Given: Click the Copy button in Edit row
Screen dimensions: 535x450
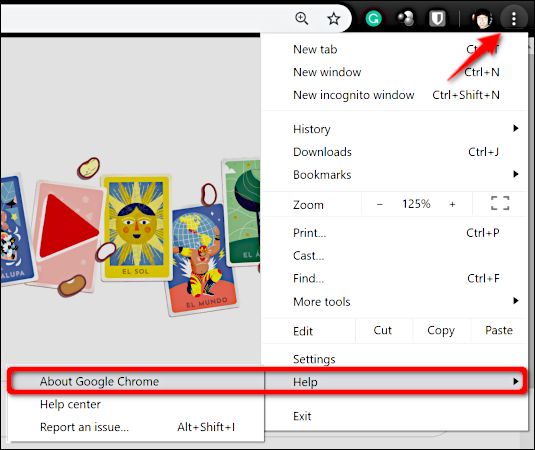Looking at the screenshot, I should point(441,330).
